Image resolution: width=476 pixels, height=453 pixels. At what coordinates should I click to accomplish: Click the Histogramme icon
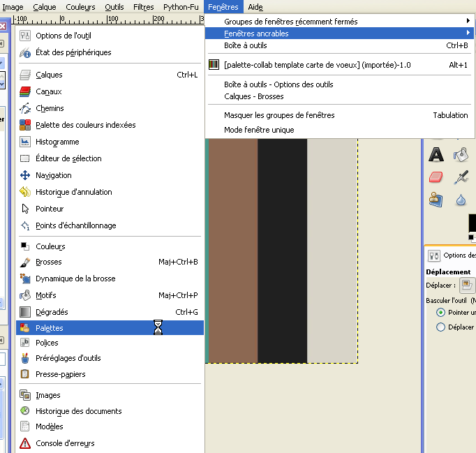(x=25, y=142)
